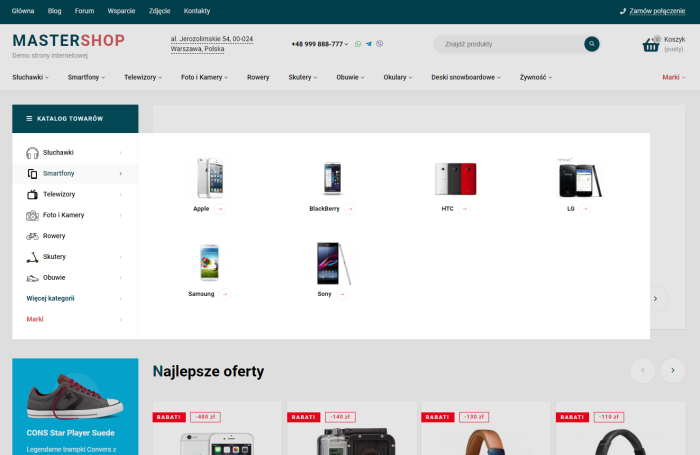Viewport: 700px width, 455px height.
Task: Expand the Telewizory navigation dropdown
Action: point(146,77)
